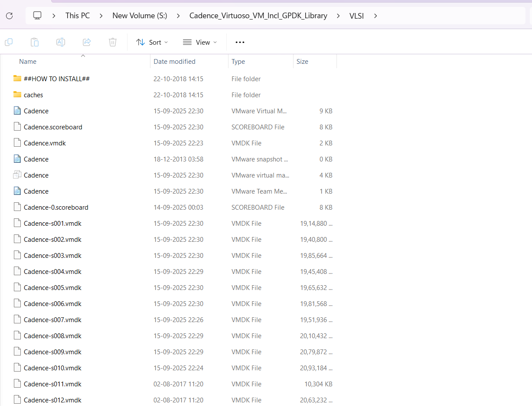Select the Cadence VMware snapshot file icon
Image resolution: width=532 pixels, height=415 pixels.
click(17, 159)
